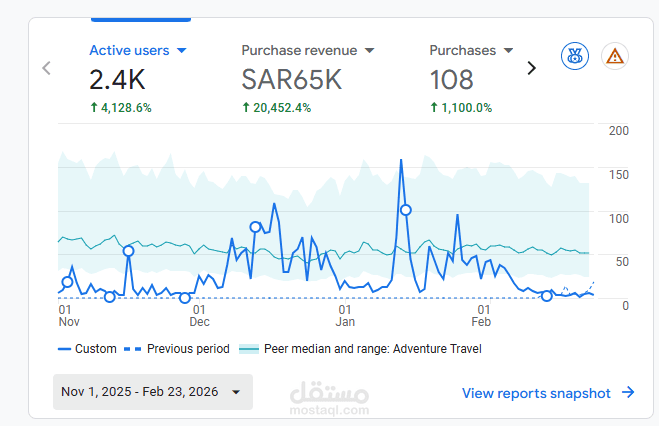The width and height of the screenshot is (659, 426).
Task: Click the Peer median Adventure Travel legend
Action: coord(360,349)
